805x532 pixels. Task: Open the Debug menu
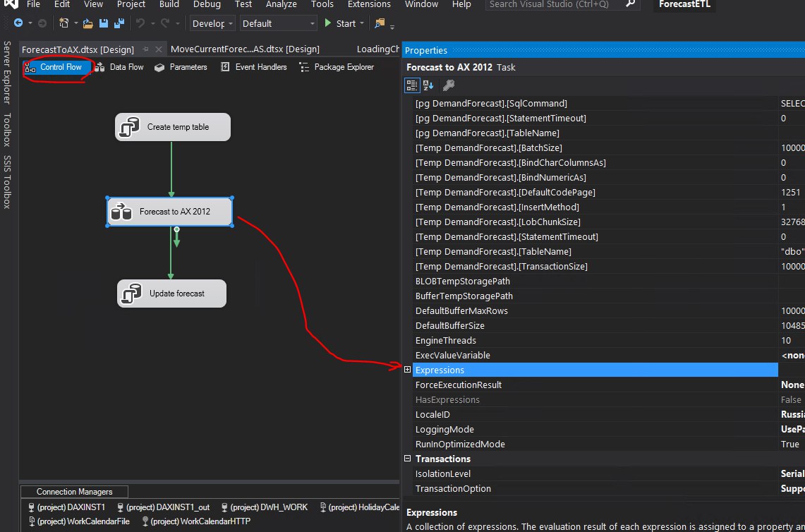point(207,4)
